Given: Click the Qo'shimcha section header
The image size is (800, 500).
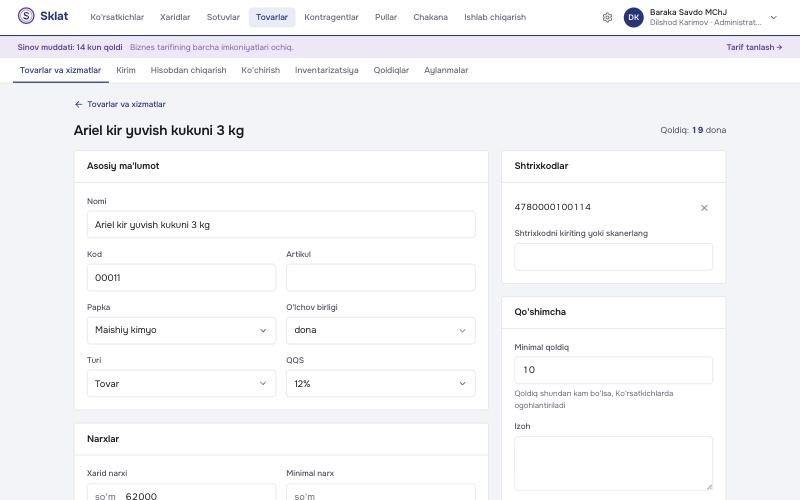Looking at the screenshot, I should [540, 312].
